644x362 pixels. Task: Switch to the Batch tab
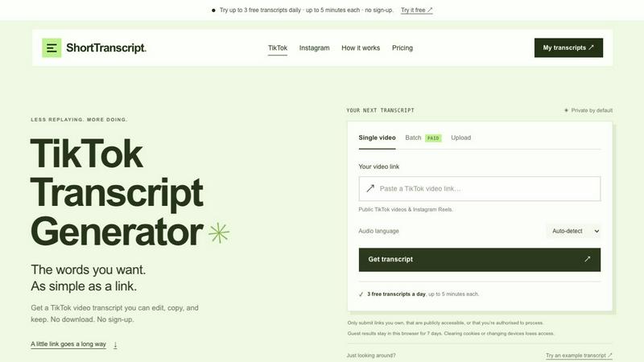pyautogui.click(x=413, y=138)
